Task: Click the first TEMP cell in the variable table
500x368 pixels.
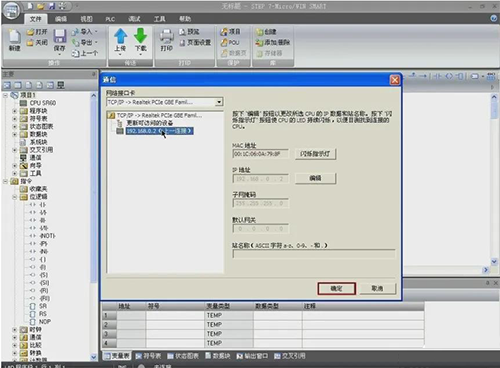Action: [228, 315]
